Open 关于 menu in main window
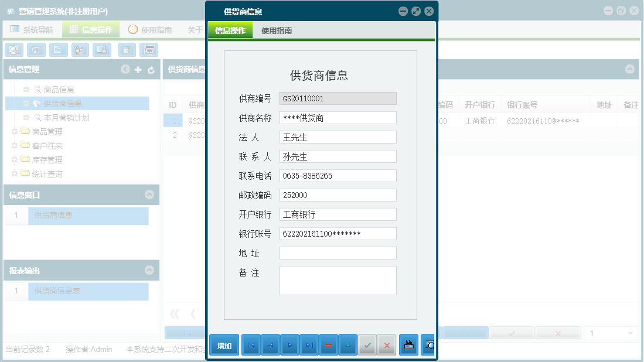644x362 pixels. click(x=195, y=29)
